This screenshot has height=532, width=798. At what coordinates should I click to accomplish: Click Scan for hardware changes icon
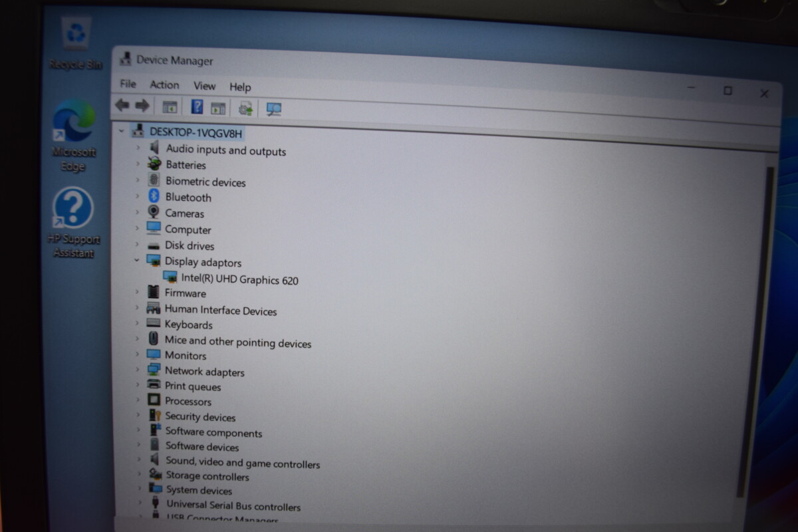coord(273,109)
